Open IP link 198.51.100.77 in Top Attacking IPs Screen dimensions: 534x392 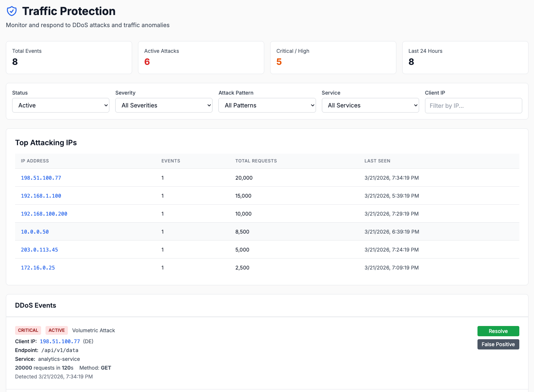(41, 178)
